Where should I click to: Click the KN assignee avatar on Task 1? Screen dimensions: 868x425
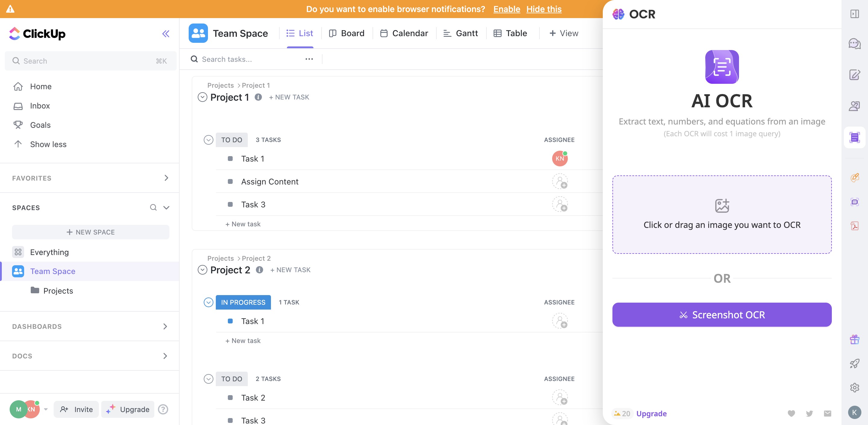tap(560, 159)
